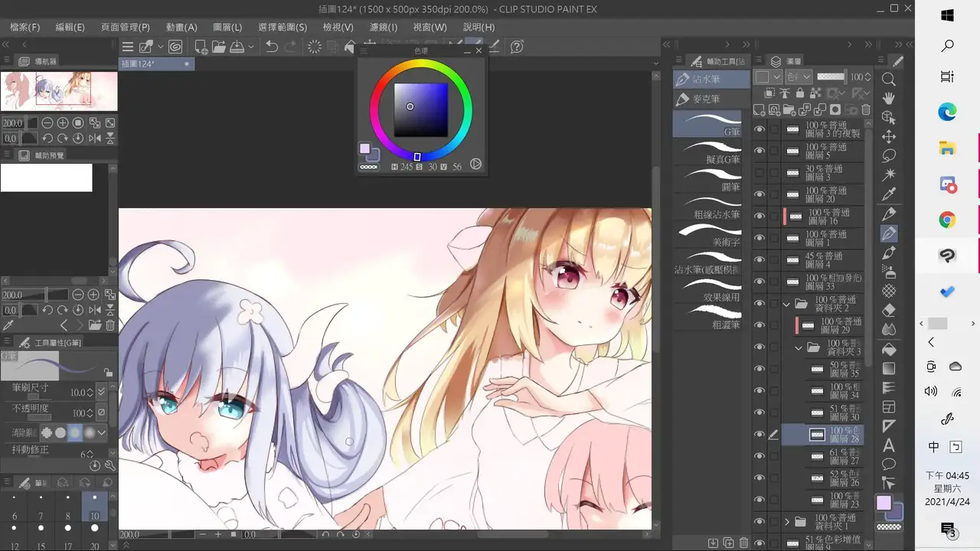Toggle visibility of layer 圖層 16

click(759, 217)
